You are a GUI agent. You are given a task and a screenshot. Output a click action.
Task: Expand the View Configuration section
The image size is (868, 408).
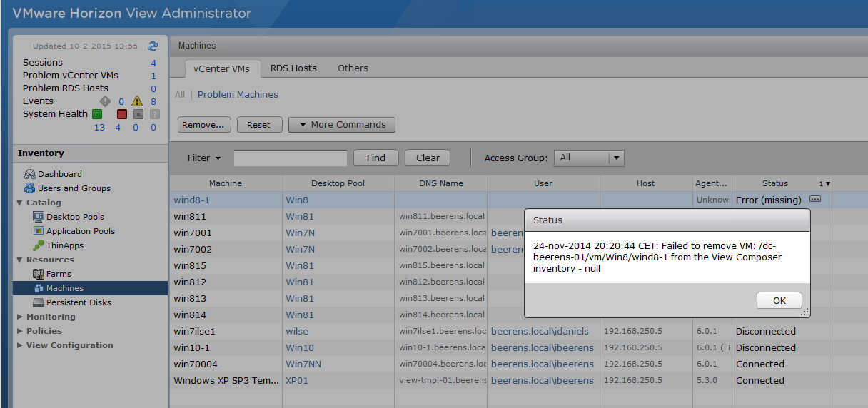19,345
